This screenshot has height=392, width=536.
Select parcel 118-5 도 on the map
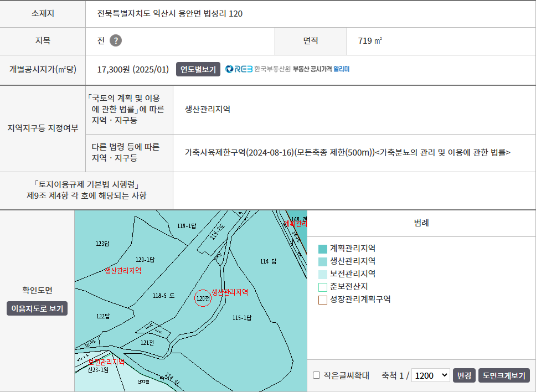[163, 296]
